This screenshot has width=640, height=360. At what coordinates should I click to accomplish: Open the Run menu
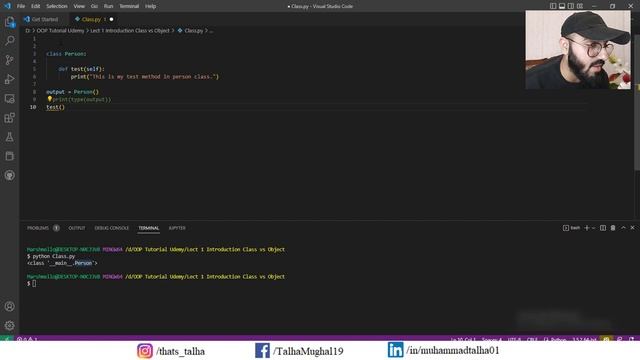[x=108, y=6]
